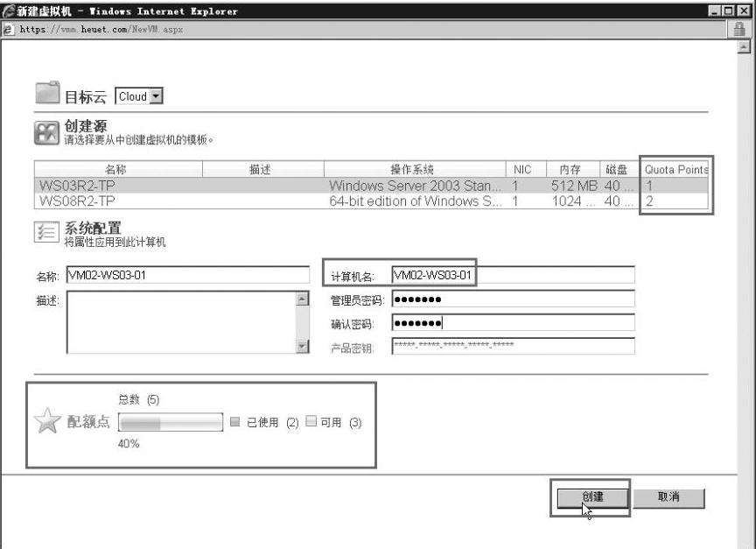Click the operating system column header

[411, 170]
